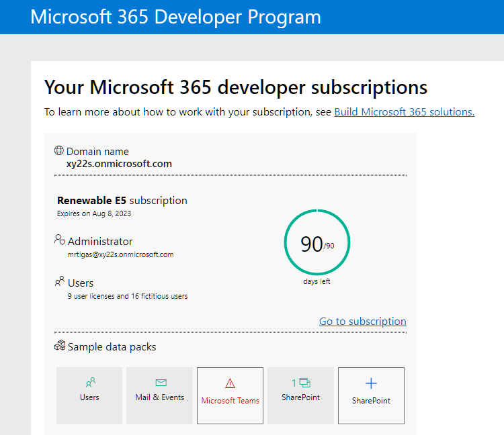Click the 90 days left progress ring
The image size is (504, 435).
point(317,242)
